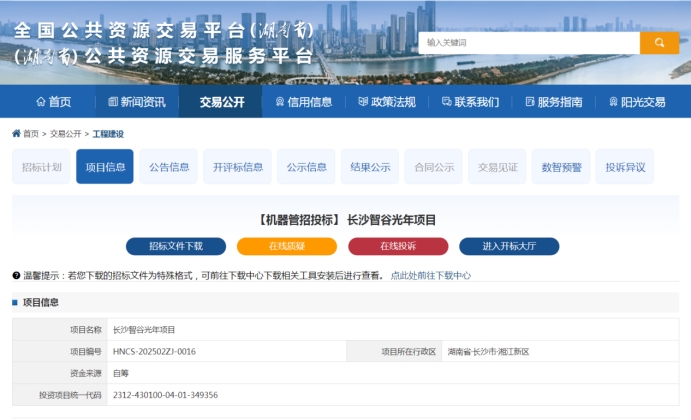Click the home icon in the breadcrumb
Screen dimensions: 691x420
(16, 133)
